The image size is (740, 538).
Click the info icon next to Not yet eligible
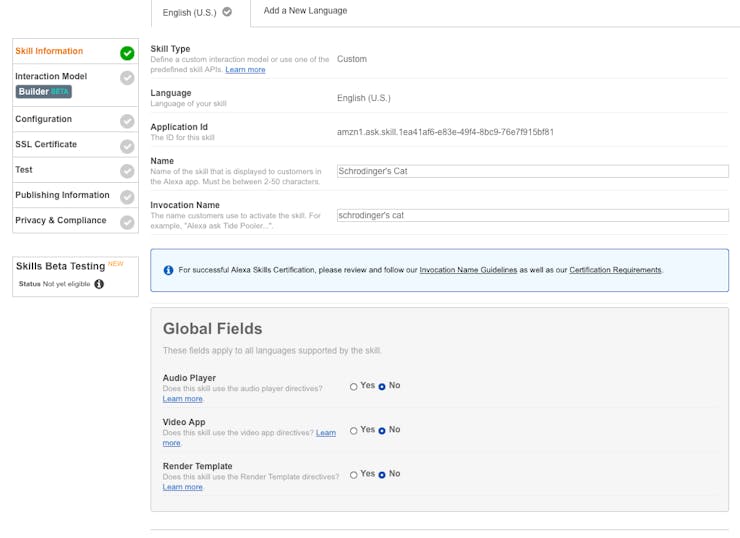(x=99, y=284)
